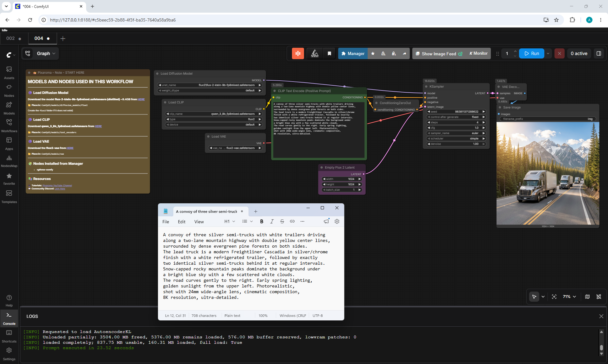Screen dimensions: 608x364
Task: Collapse the Load VAE node
Action: (x=208, y=137)
